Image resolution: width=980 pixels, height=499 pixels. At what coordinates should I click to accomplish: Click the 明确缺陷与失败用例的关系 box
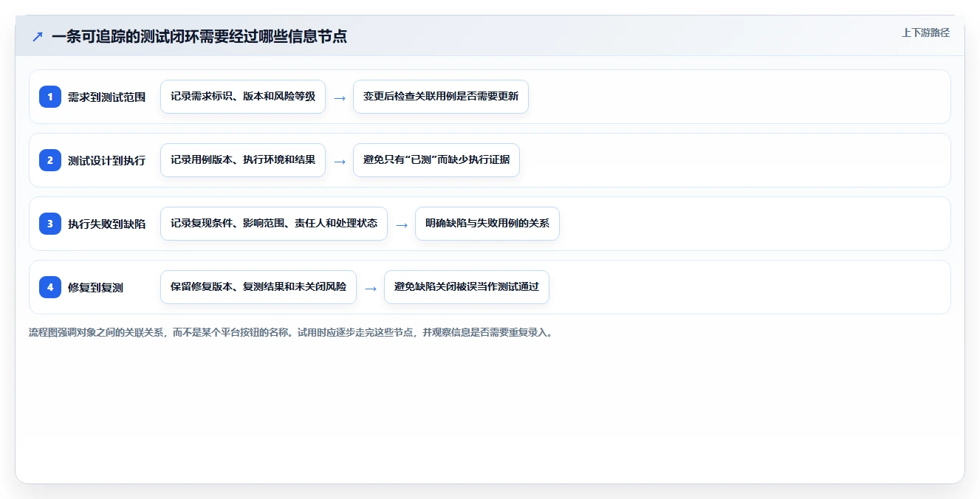tap(487, 224)
